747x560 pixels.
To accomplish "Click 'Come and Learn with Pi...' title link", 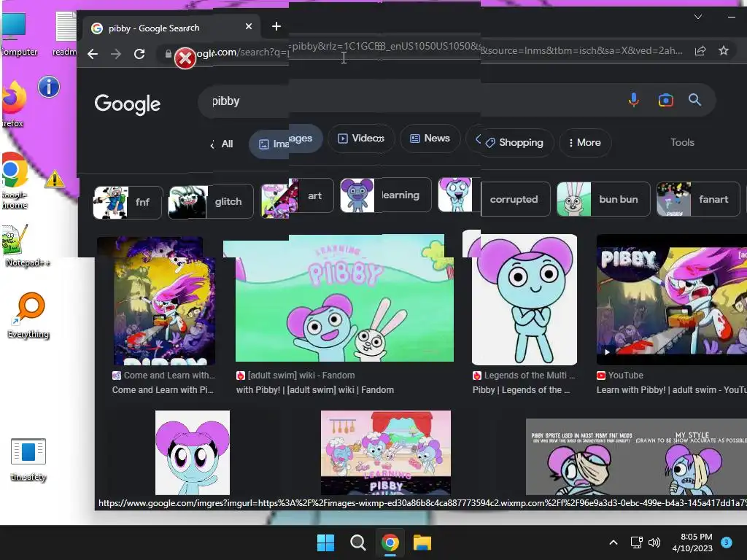I will tap(163, 390).
